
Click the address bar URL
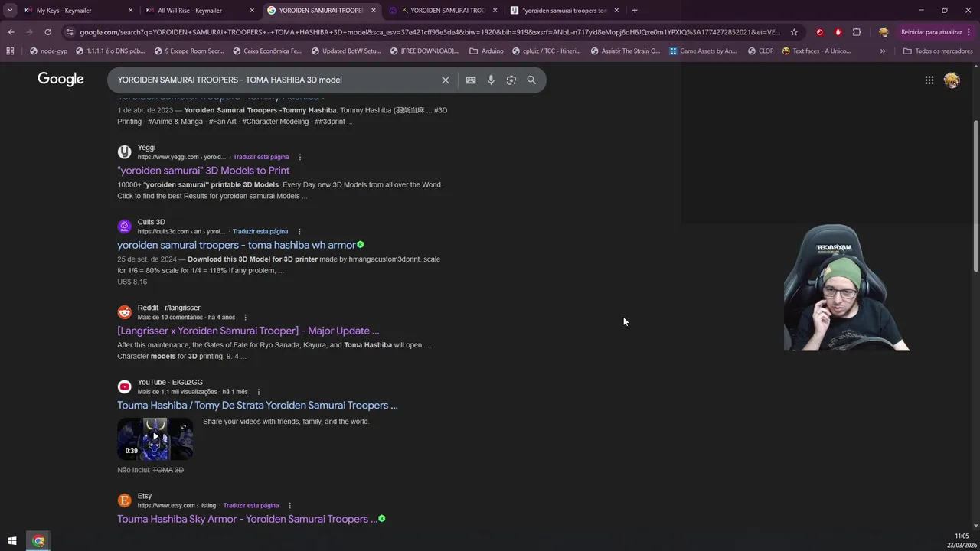click(x=429, y=32)
